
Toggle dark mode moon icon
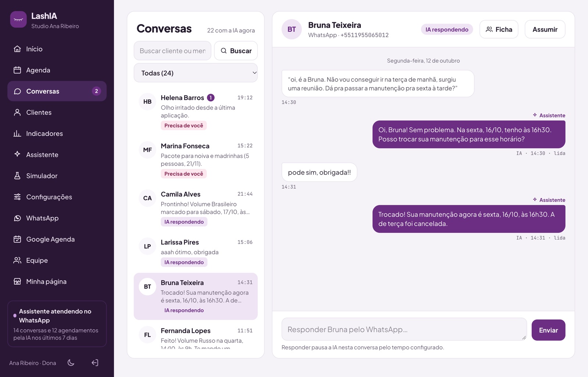click(x=71, y=363)
